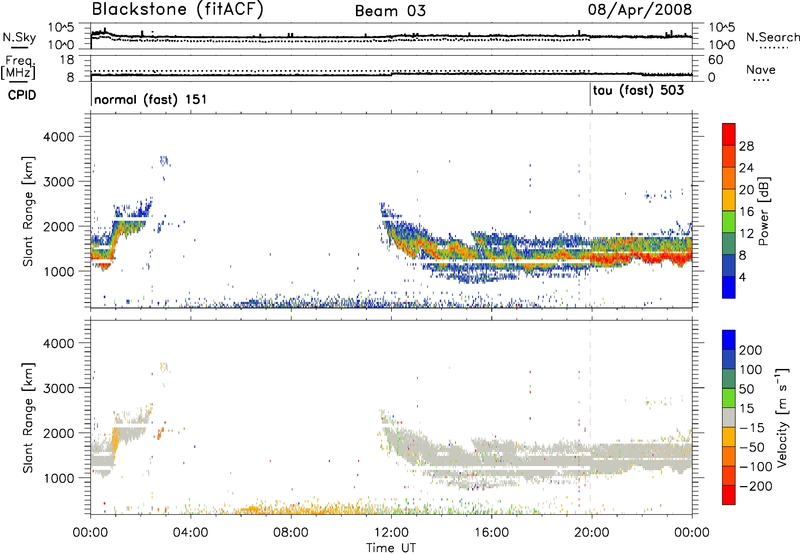Click the 'Blackstone (fitACF)' title text
This screenshot has height=554, width=800.
coord(177,9)
